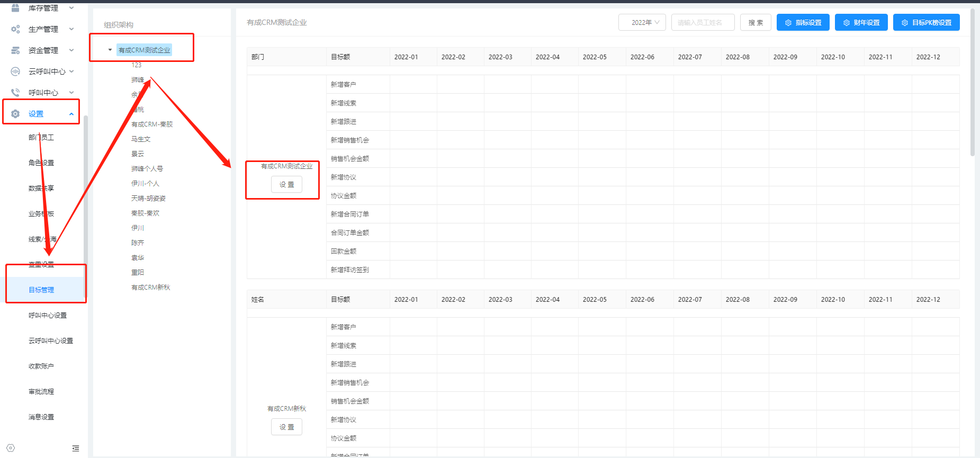Open 收款账户 submenu item
Screen dimensions: 980x458
(41, 366)
